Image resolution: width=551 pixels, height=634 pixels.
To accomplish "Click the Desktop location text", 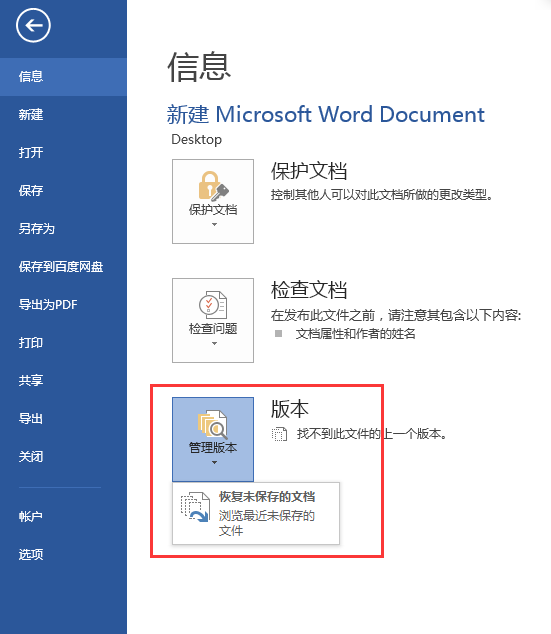I will (x=196, y=139).
